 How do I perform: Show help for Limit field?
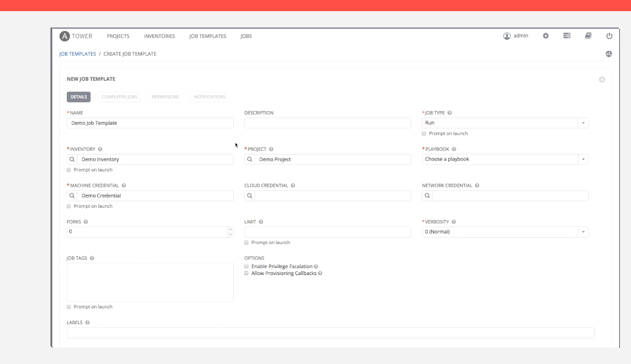tap(261, 222)
